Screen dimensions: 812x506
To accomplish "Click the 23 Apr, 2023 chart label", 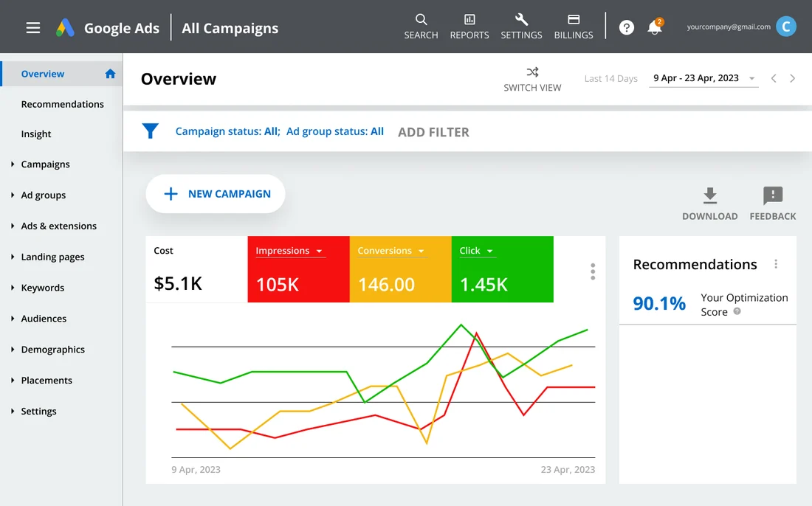I will pyautogui.click(x=568, y=469).
